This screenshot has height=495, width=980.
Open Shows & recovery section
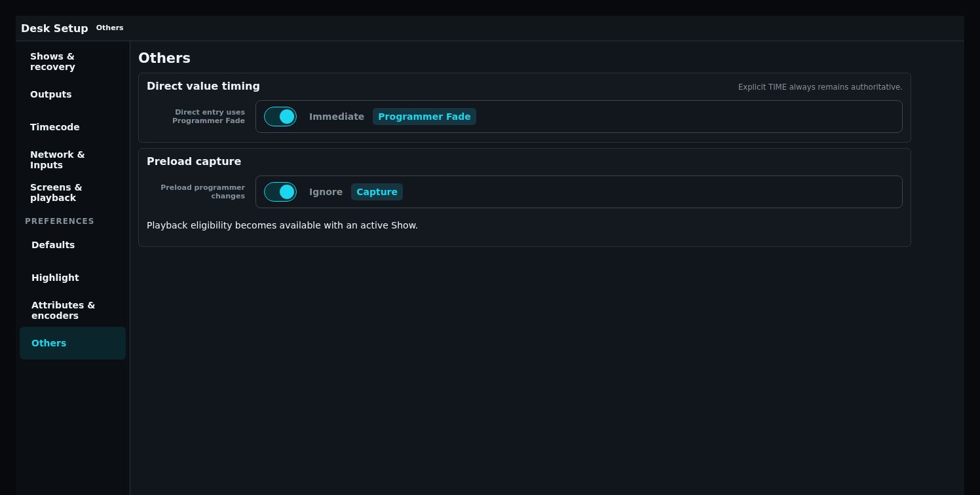point(73,62)
